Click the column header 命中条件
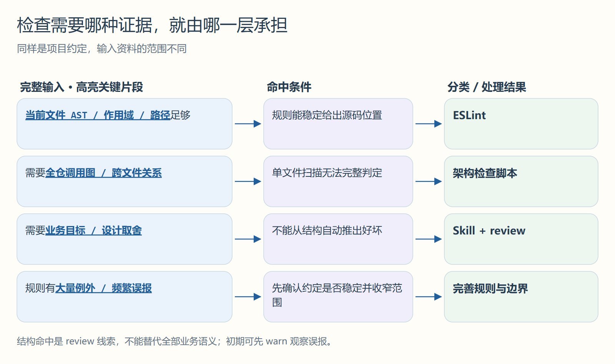The image size is (615, 364). tap(289, 87)
